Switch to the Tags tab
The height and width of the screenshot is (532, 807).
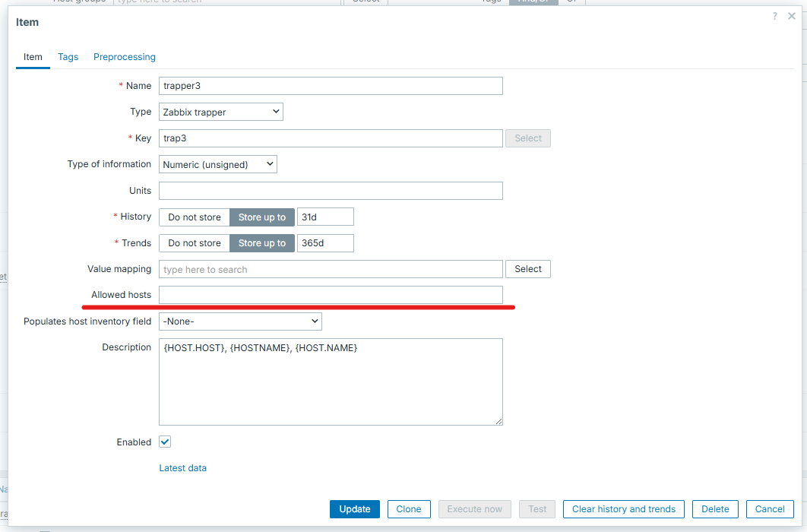tap(68, 57)
